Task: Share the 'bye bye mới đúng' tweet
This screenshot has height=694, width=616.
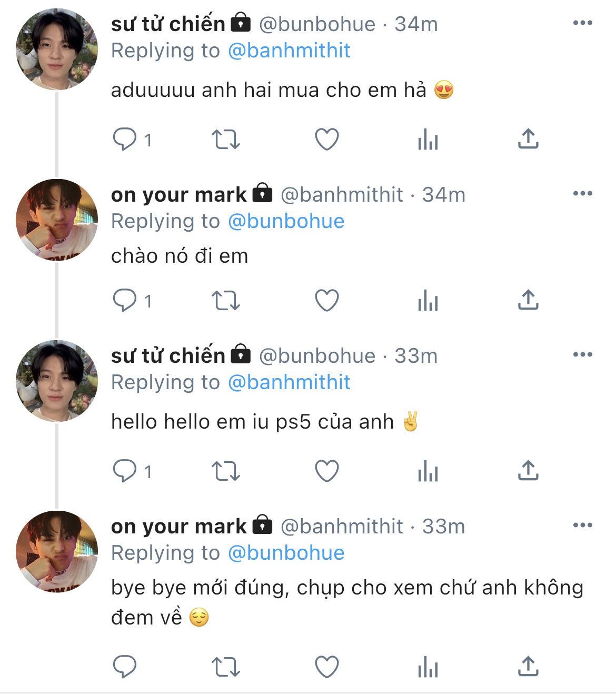Action: 528,667
